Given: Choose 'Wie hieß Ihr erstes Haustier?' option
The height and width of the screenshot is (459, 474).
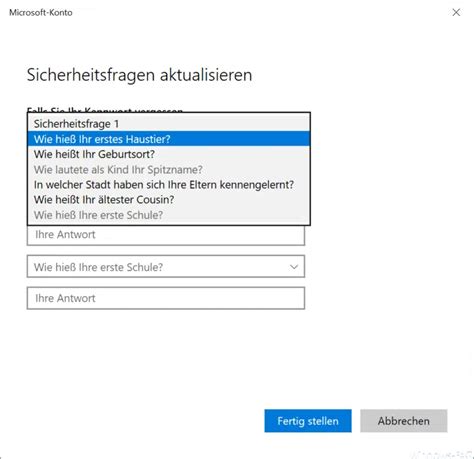Looking at the screenshot, I should [169, 139].
